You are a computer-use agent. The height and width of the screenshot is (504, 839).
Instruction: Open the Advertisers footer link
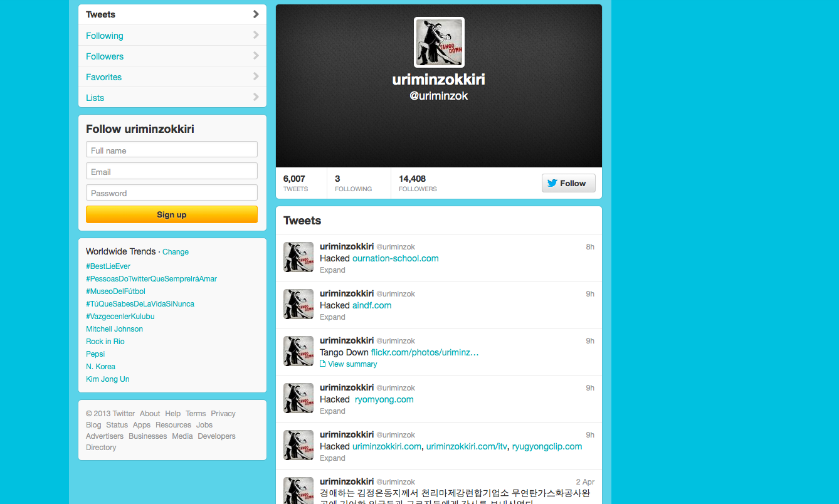(x=105, y=436)
